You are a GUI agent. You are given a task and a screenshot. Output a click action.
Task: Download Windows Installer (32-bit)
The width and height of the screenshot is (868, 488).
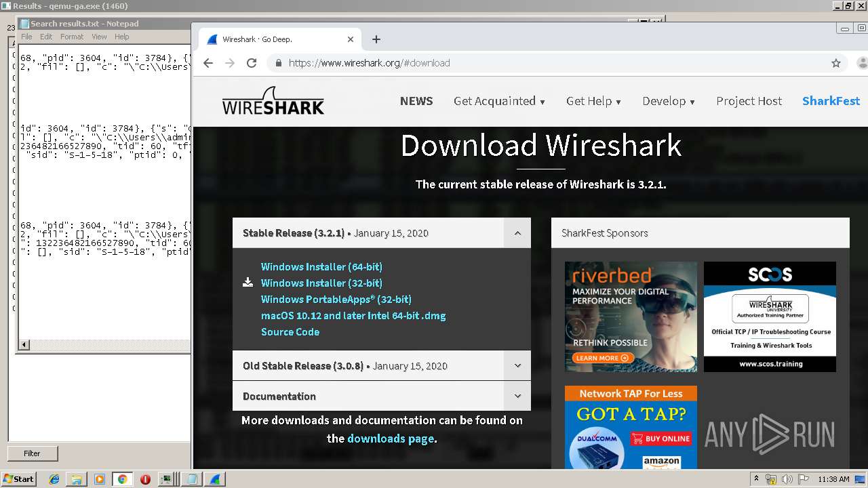321,283
